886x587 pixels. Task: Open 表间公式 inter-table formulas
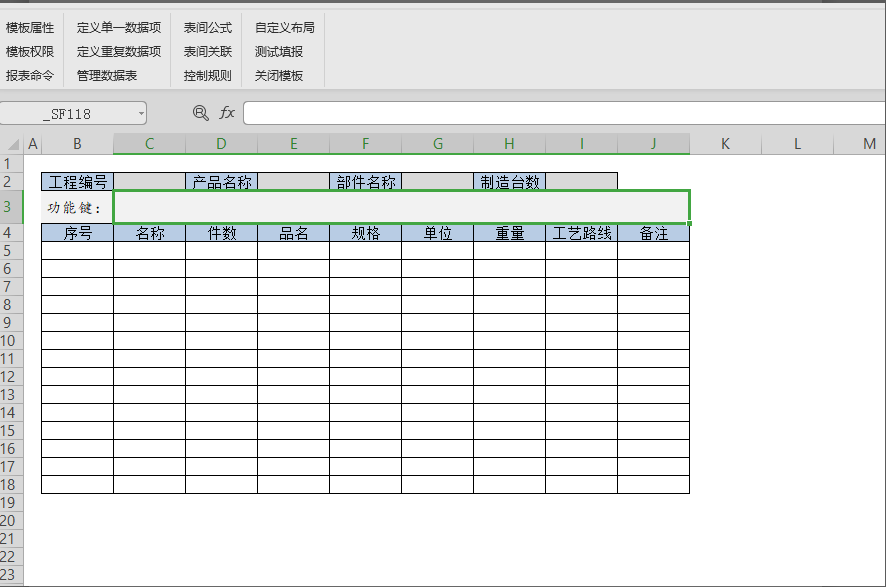pyautogui.click(x=207, y=28)
